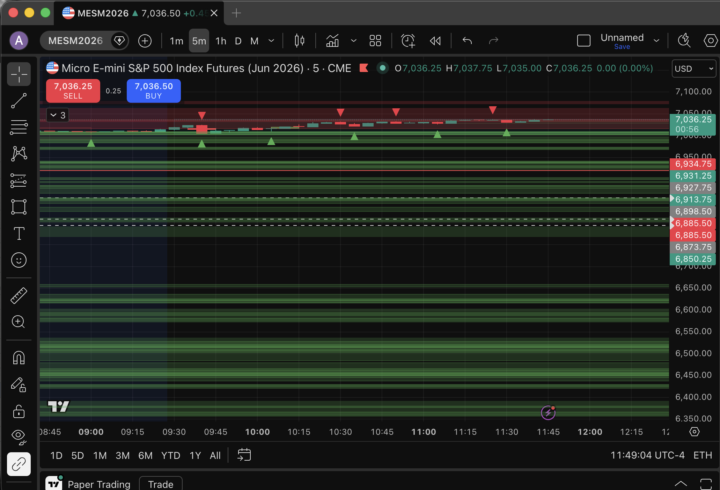720x490 pixels.
Task: Switch to M monthly timeframe
Action: 254,41
